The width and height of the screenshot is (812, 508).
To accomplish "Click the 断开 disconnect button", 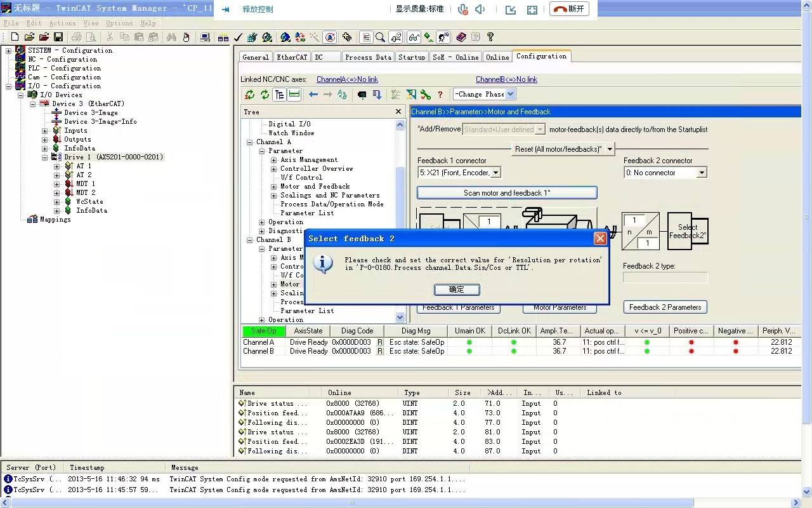I will pyautogui.click(x=569, y=9).
